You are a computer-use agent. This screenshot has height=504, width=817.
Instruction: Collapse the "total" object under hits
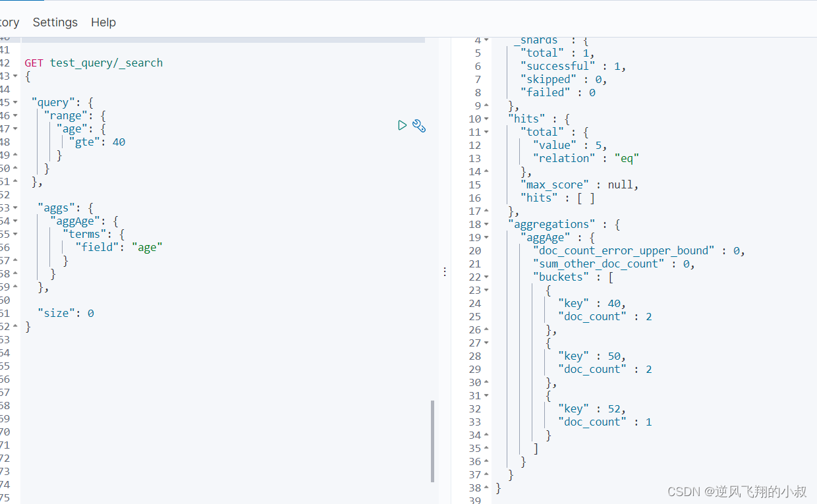point(486,132)
